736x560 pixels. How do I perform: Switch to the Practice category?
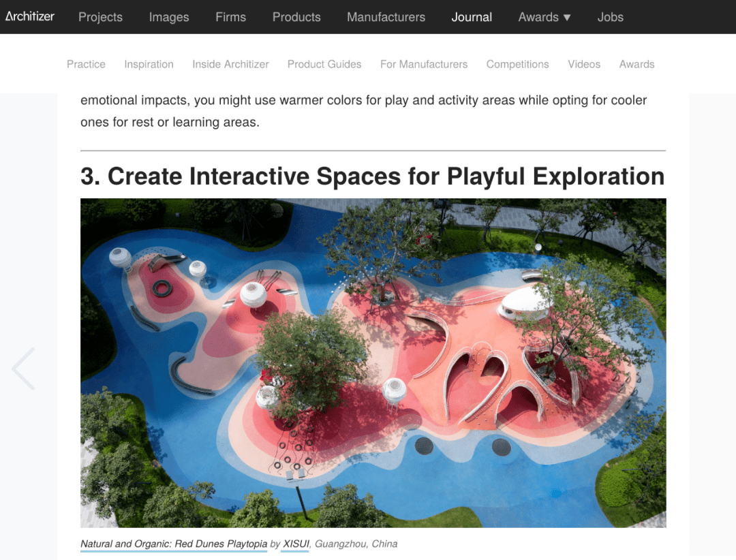[x=86, y=64]
